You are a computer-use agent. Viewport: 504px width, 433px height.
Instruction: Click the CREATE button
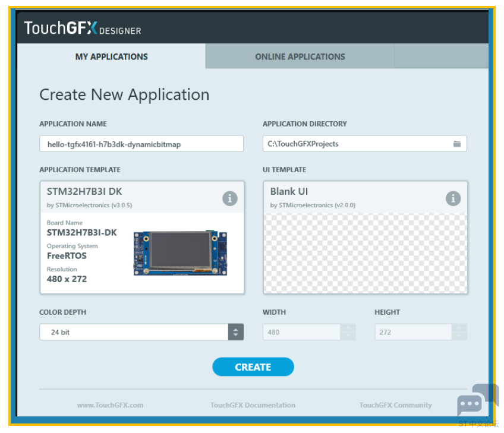(253, 367)
